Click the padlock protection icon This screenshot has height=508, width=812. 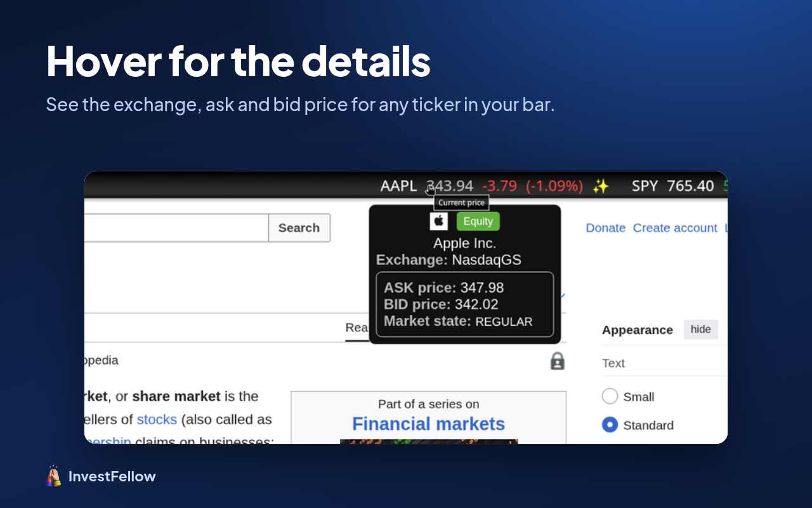(557, 361)
